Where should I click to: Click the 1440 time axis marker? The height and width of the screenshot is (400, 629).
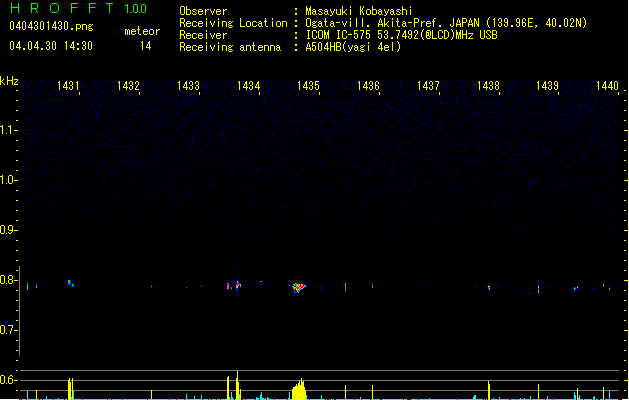pos(608,85)
